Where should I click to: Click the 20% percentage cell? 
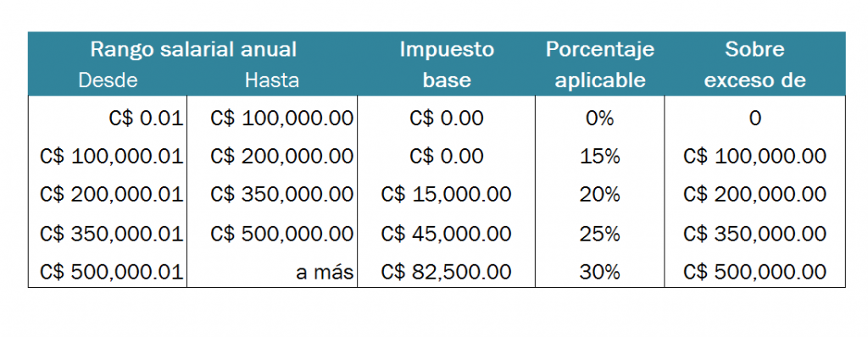point(599,194)
